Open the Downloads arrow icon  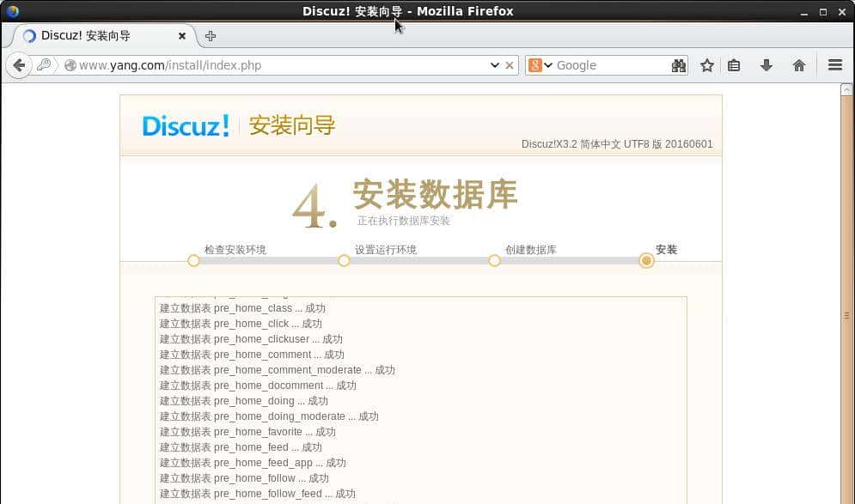click(x=766, y=65)
